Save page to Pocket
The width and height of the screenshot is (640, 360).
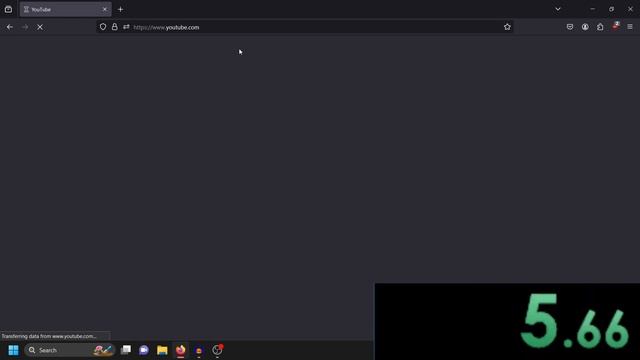click(x=570, y=27)
